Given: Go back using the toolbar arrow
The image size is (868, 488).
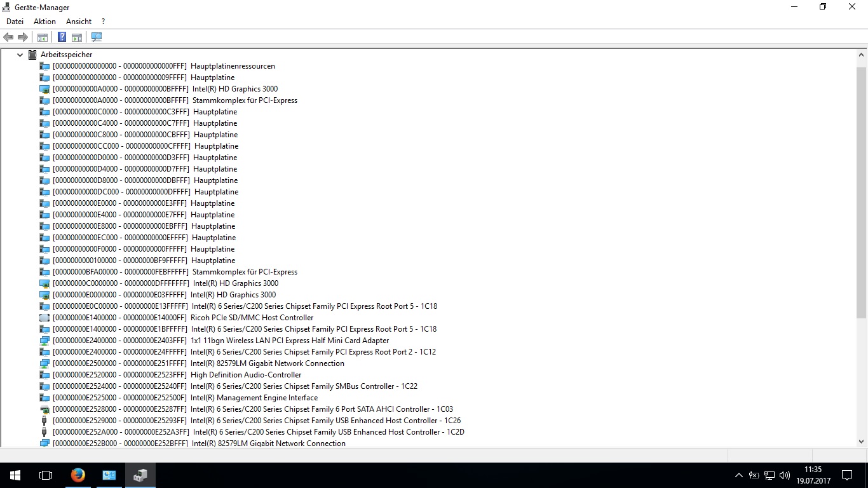Looking at the screenshot, I should (8, 37).
